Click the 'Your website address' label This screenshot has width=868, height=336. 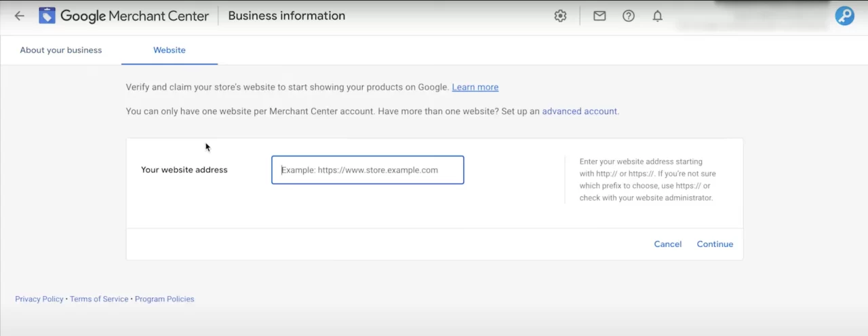click(184, 170)
